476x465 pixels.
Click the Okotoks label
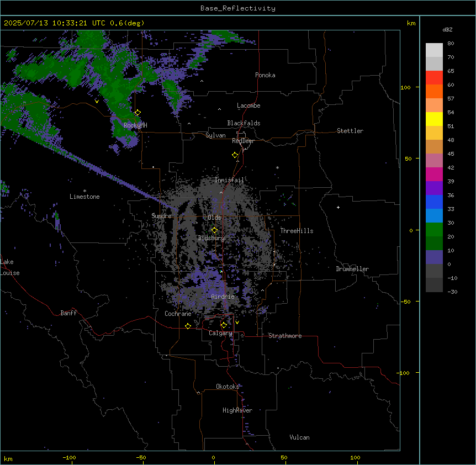(x=228, y=387)
